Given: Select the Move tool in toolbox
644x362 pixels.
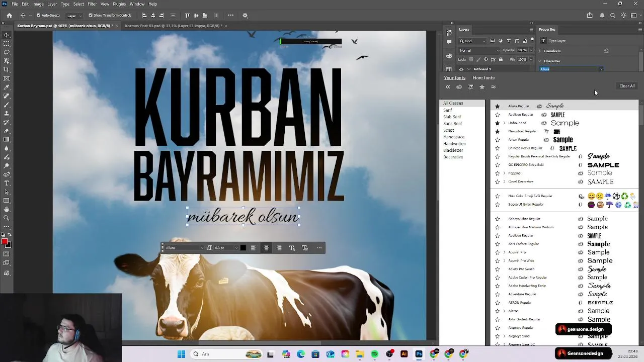Looking at the screenshot, I should point(7,35).
